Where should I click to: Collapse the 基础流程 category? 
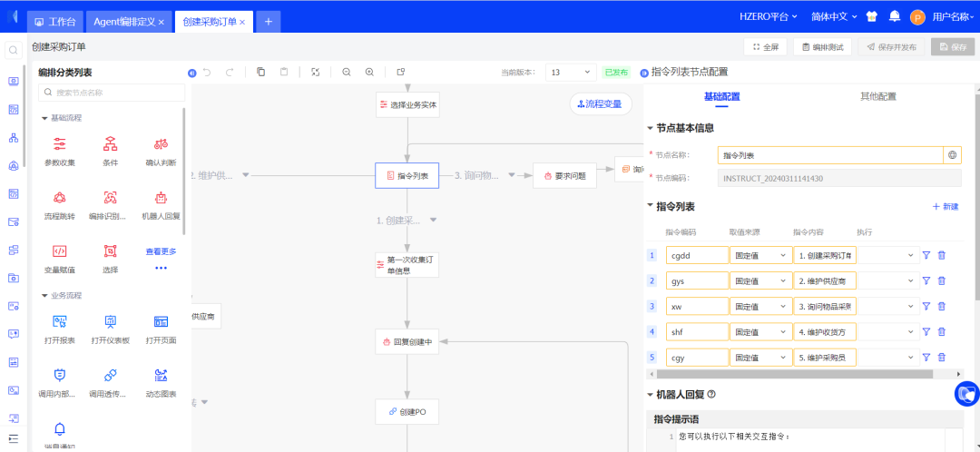click(x=44, y=118)
